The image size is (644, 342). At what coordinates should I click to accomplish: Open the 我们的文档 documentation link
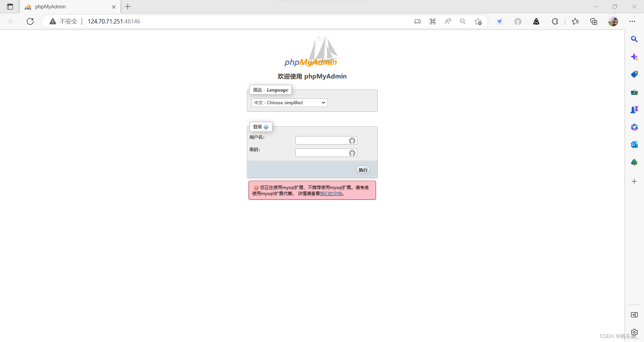pyautogui.click(x=331, y=193)
